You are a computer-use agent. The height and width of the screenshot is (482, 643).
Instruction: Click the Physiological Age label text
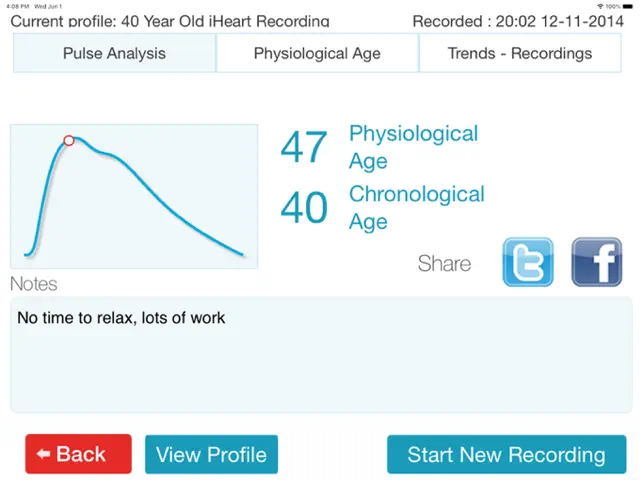click(413, 147)
